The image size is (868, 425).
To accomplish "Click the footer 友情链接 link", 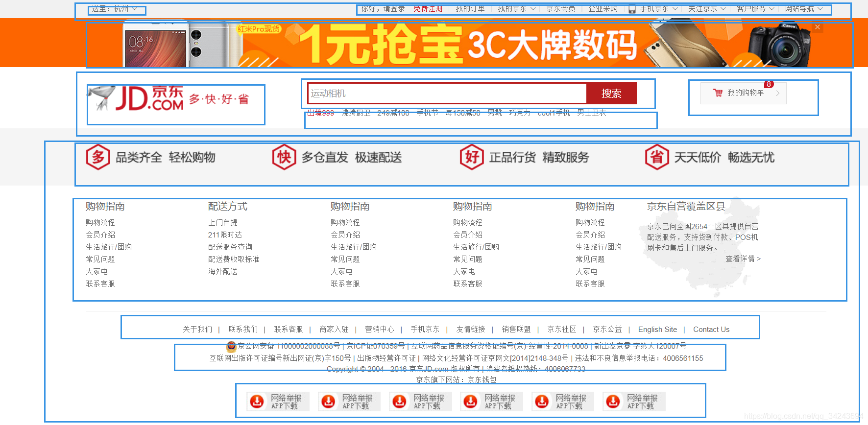I will (x=471, y=330).
